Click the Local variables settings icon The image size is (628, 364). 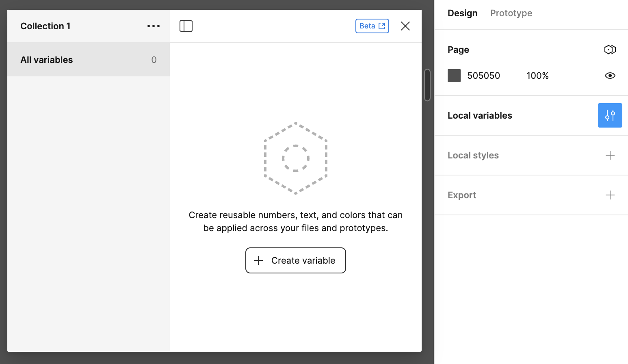[610, 115]
